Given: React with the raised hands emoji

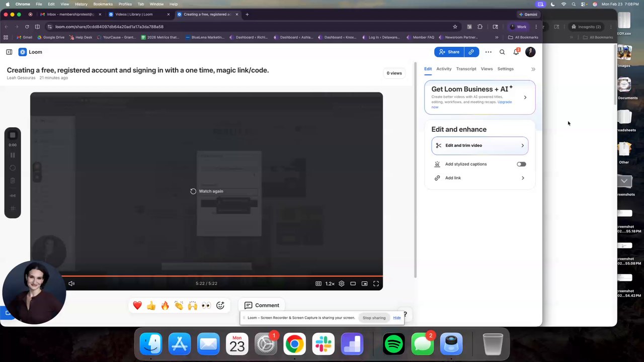Looking at the screenshot, I should pos(193,305).
